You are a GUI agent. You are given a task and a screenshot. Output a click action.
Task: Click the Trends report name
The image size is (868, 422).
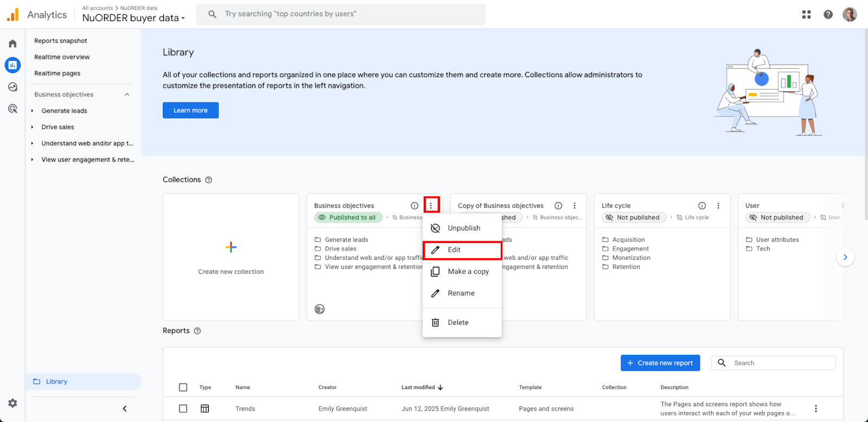click(x=245, y=408)
